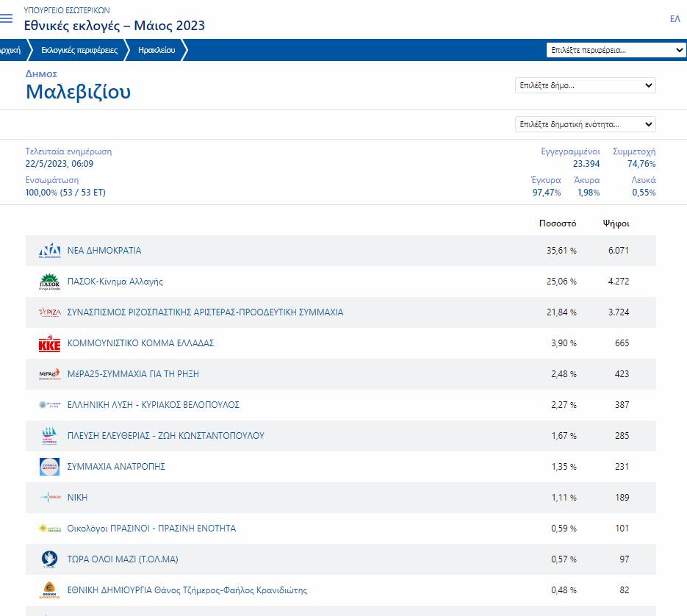
Task: Click the ΣΥΡΙΖΑ party logo
Action: point(49,313)
